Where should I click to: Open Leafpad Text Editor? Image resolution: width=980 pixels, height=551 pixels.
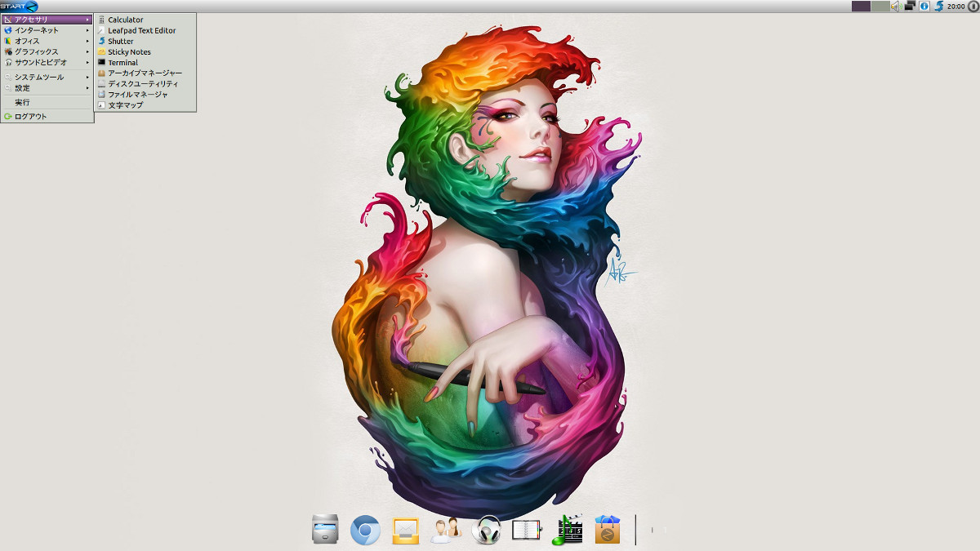[145, 30]
